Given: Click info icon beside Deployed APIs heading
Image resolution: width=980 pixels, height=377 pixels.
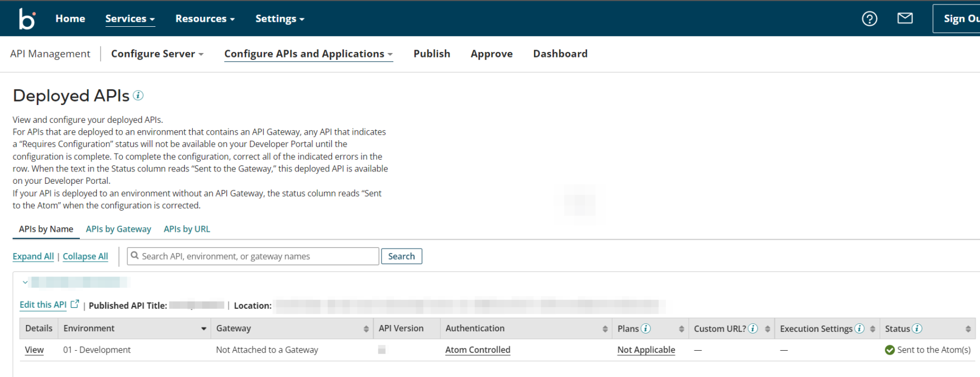Looking at the screenshot, I should [138, 96].
